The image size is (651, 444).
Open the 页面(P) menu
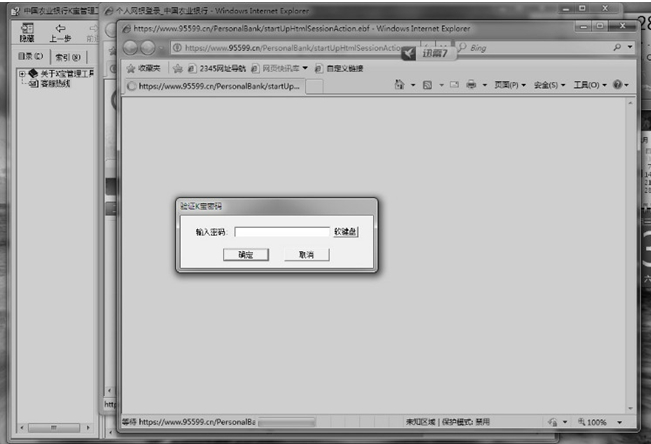[x=510, y=86]
